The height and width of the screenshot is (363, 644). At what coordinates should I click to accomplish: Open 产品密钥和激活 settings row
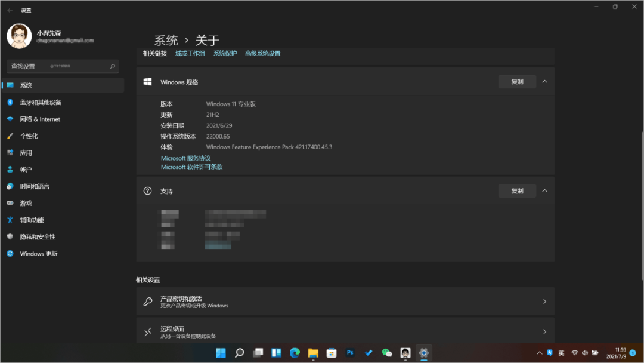(x=345, y=302)
